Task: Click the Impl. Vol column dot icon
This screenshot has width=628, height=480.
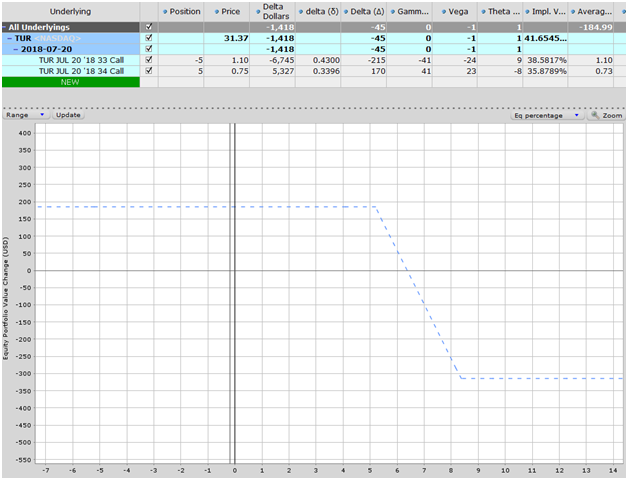Action: [527, 12]
